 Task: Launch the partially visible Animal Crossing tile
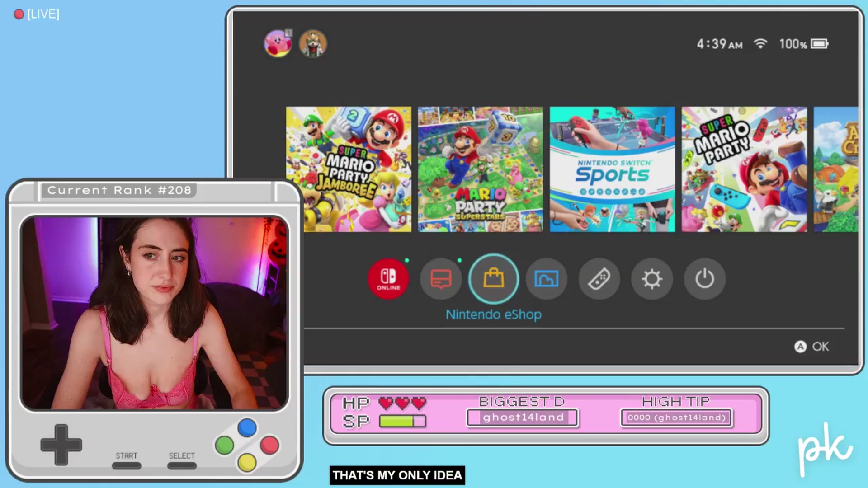[836, 169]
